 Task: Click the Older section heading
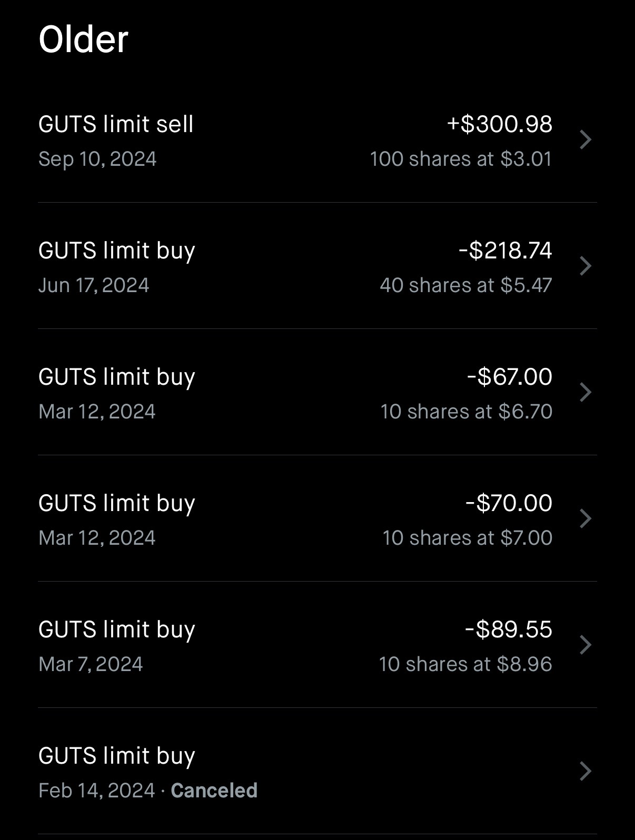tap(83, 39)
